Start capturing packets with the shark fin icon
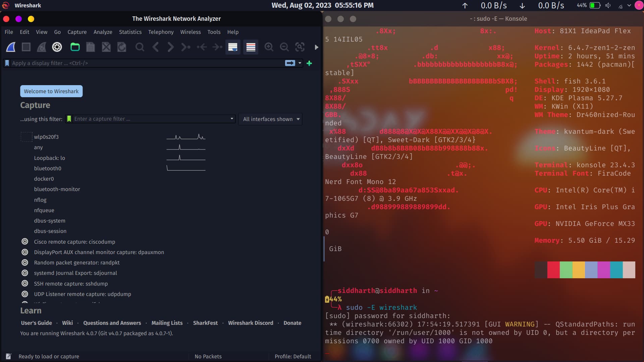The image size is (644, 362). [11, 47]
